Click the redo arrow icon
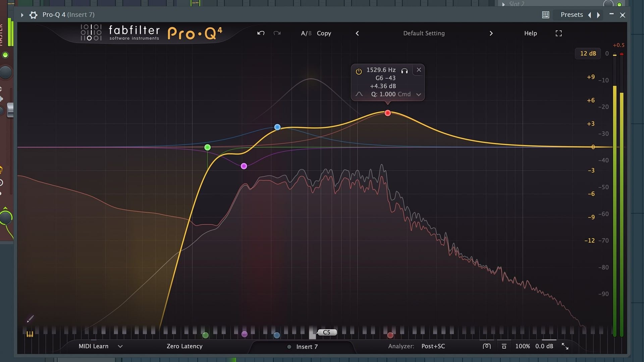 tap(277, 33)
